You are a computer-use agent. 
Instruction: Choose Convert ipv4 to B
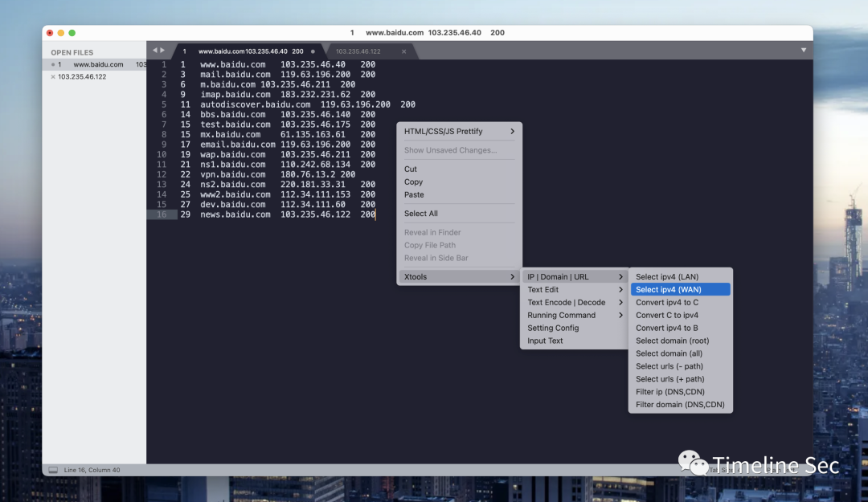(x=681, y=328)
